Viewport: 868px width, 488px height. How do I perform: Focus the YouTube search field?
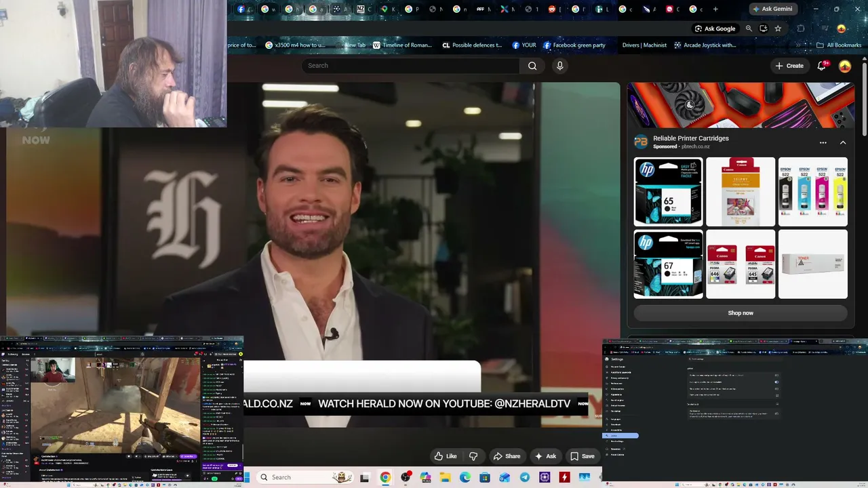pyautogui.click(x=410, y=66)
